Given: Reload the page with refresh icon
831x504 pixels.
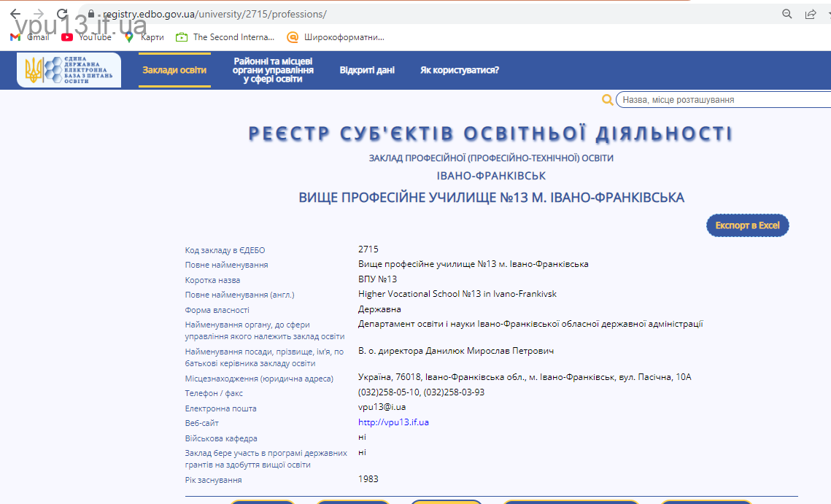Looking at the screenshot, I should pos(62,14).
